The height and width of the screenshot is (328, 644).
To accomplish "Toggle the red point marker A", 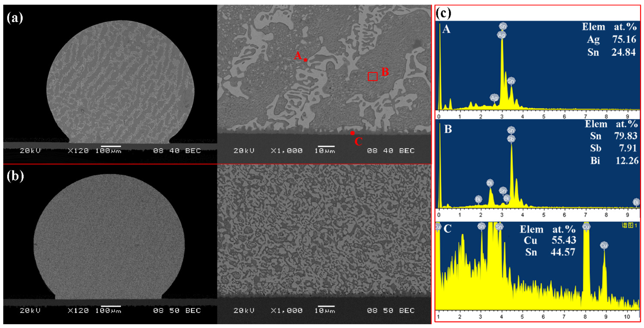I will click(305, 60).
